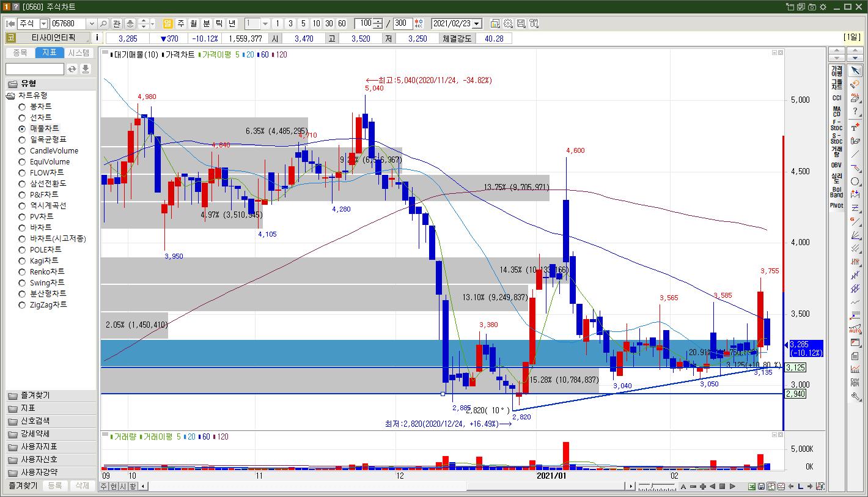Select the circle shape drawing tool
868x497 pixels.
tap(855, 181)
